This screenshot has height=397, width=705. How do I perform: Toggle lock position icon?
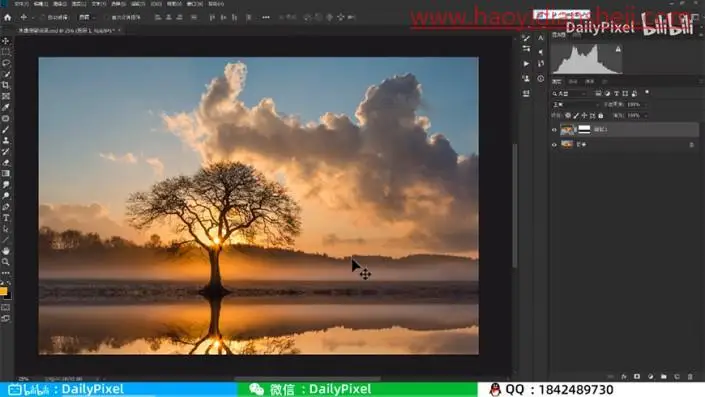(584, 116)
